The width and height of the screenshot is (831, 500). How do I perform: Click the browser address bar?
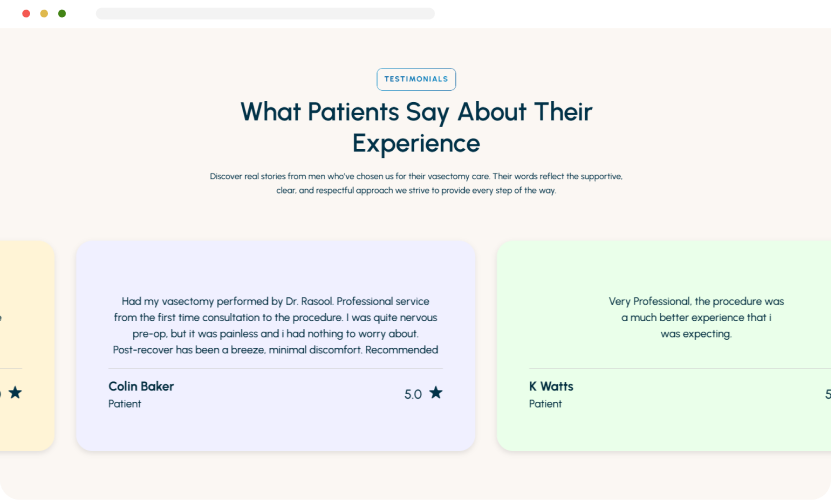pos(265,13)
